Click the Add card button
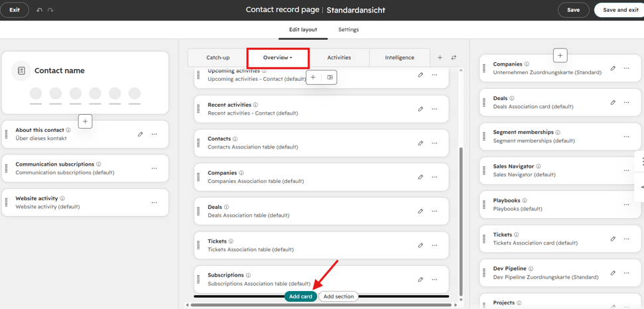Image resolution: width=644 pixels, height=309 pixels. click(x=300, y=296)
